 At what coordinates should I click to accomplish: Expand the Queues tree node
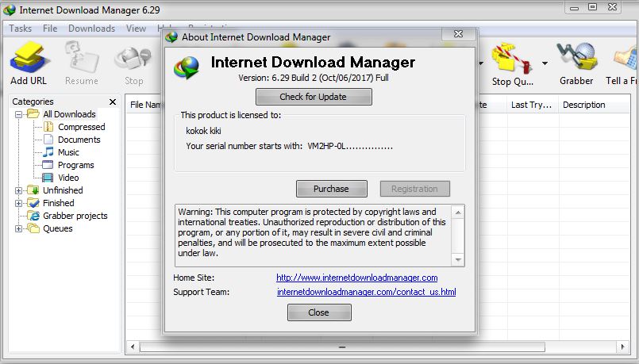(x=18, y=229)
